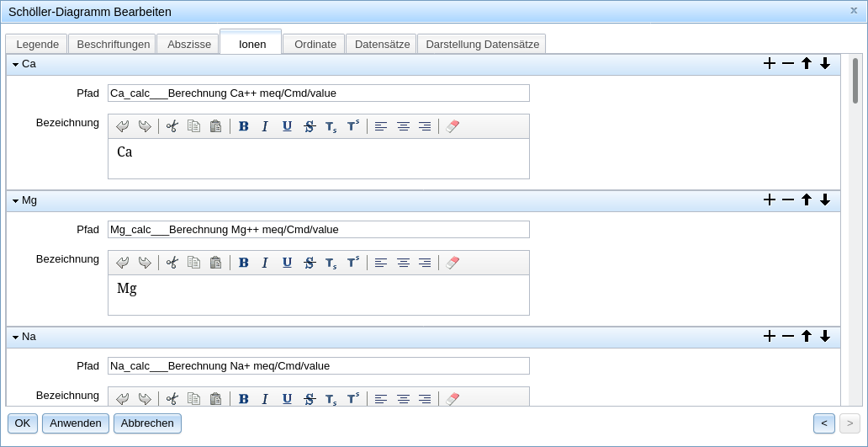Move the Ca ion down
The image size is (868, 447).
825,64
